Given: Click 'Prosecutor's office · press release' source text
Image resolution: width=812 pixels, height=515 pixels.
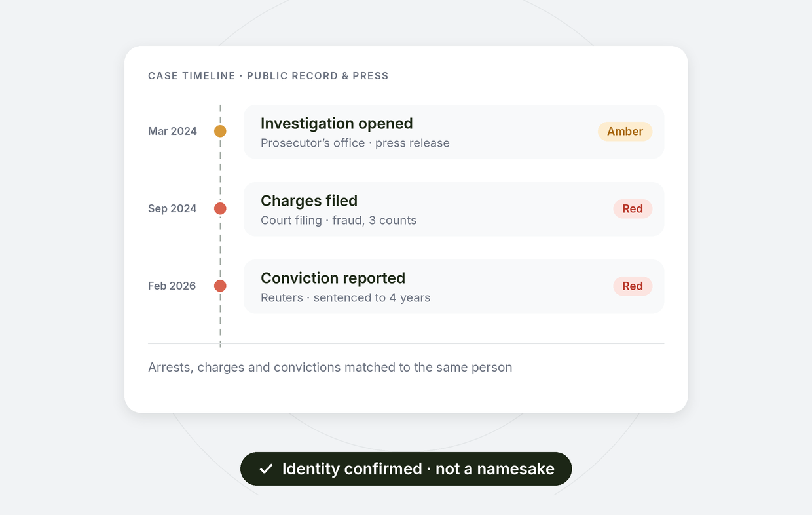Looking at the screenshot, I should coord(355,143).
